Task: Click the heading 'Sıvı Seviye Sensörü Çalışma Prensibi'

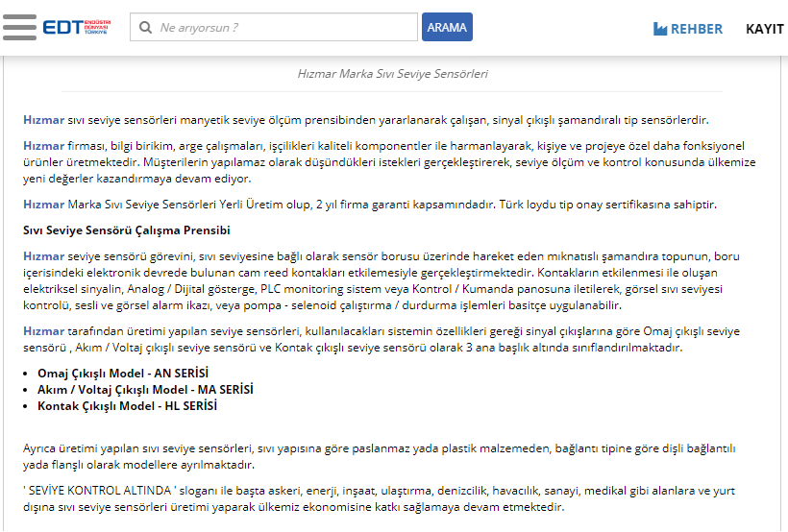Action: 127,230
